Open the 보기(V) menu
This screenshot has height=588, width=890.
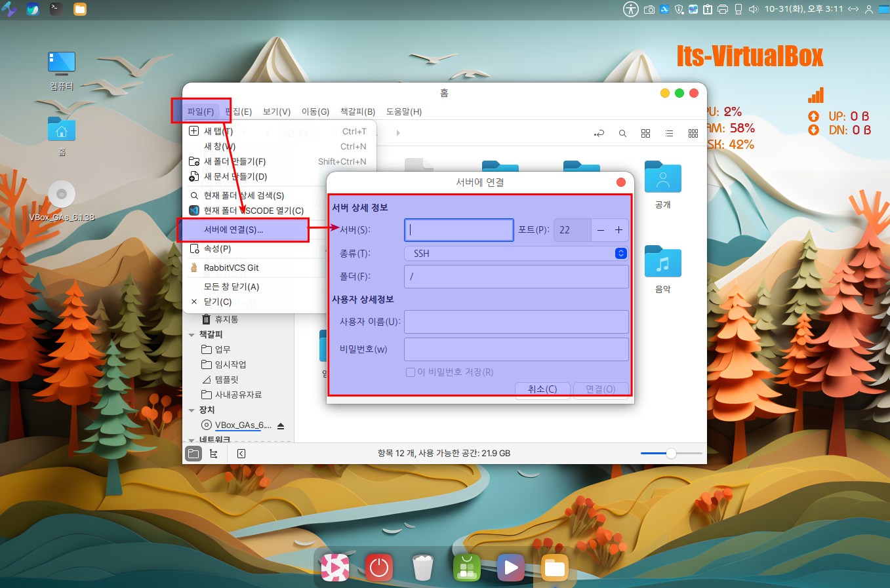click(x=277, y=111)
